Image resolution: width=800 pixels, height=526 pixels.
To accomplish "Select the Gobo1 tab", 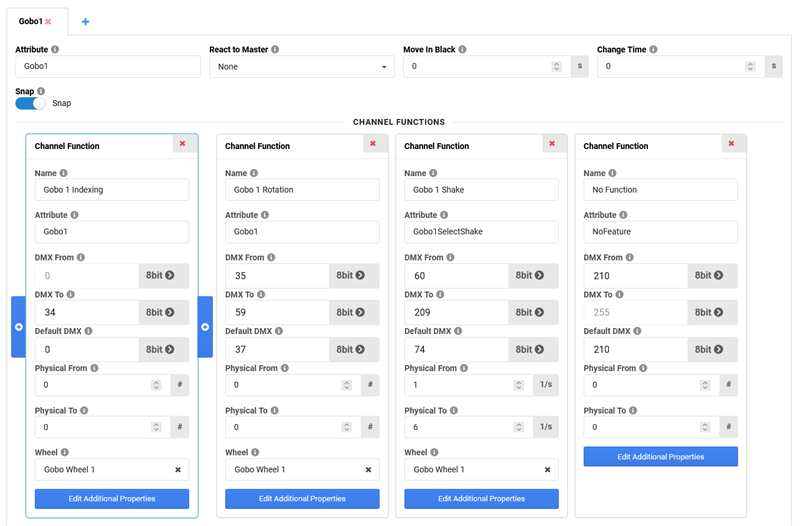I will [x=28, y=22].
